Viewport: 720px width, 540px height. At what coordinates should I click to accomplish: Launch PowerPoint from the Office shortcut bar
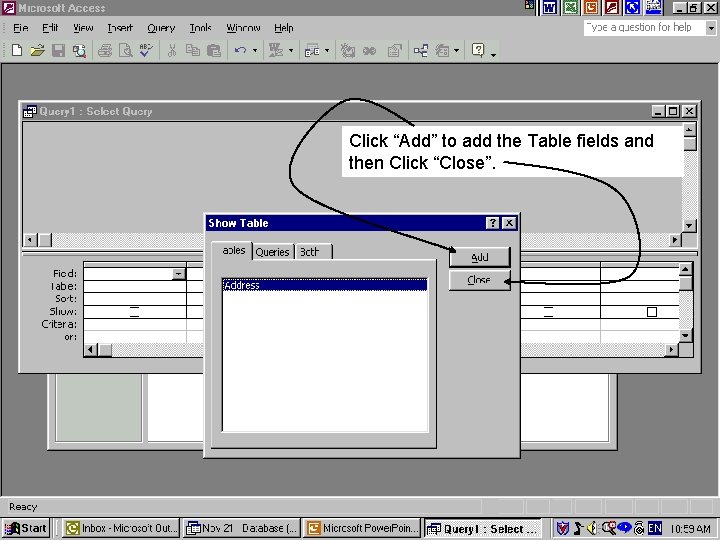591,7
